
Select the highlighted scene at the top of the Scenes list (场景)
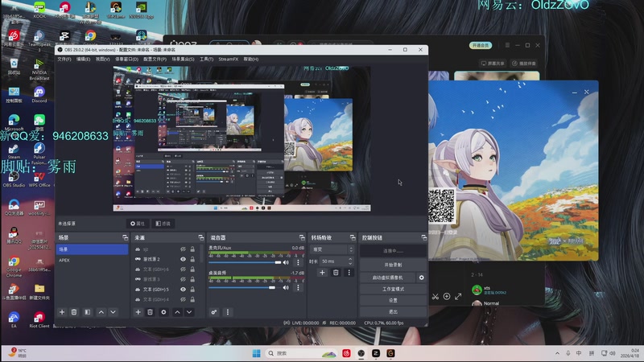pyautogui.click(x=92, y=249)
